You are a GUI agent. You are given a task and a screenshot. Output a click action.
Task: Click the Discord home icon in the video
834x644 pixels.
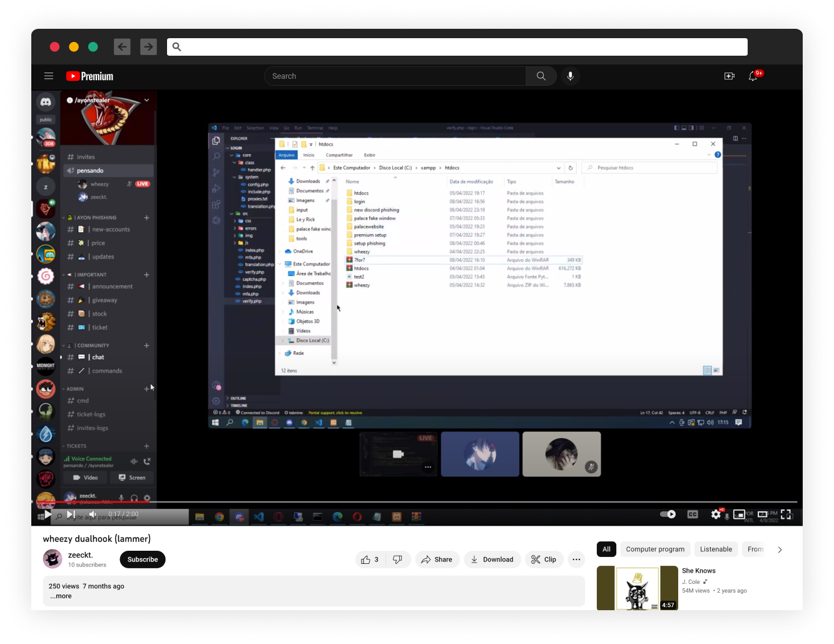(x=46, y=102)
